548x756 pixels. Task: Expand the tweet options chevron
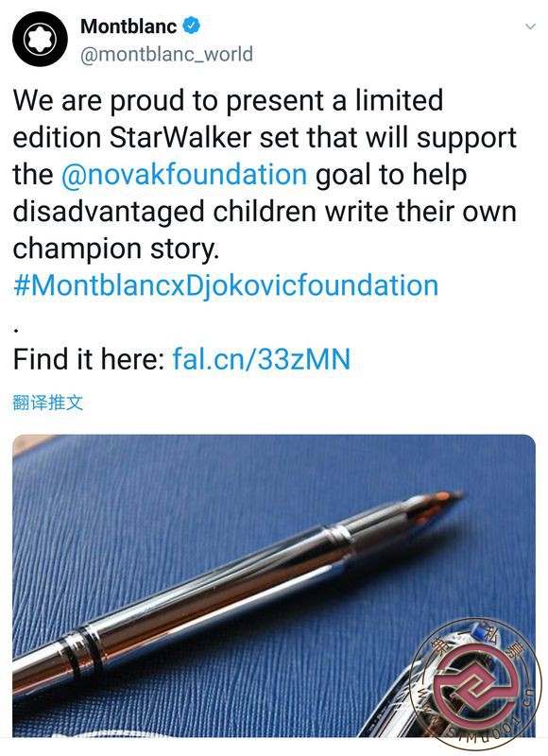pos(530,26)
